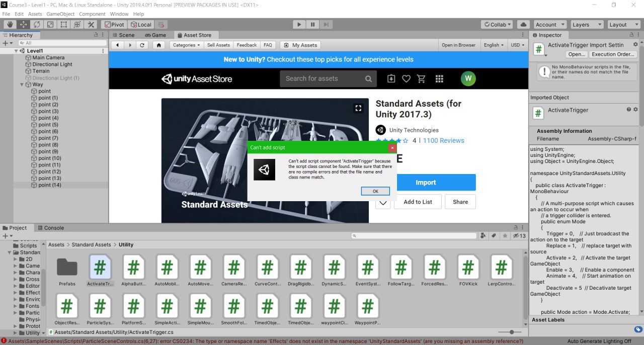
Task: Click Open in Browser
Action: [458, 45]
